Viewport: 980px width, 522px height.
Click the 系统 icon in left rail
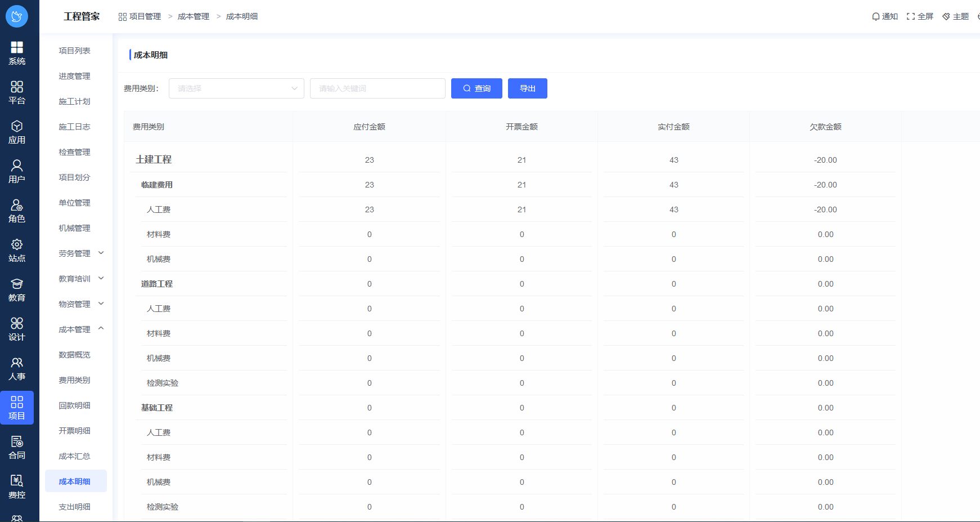click(17, 48)
